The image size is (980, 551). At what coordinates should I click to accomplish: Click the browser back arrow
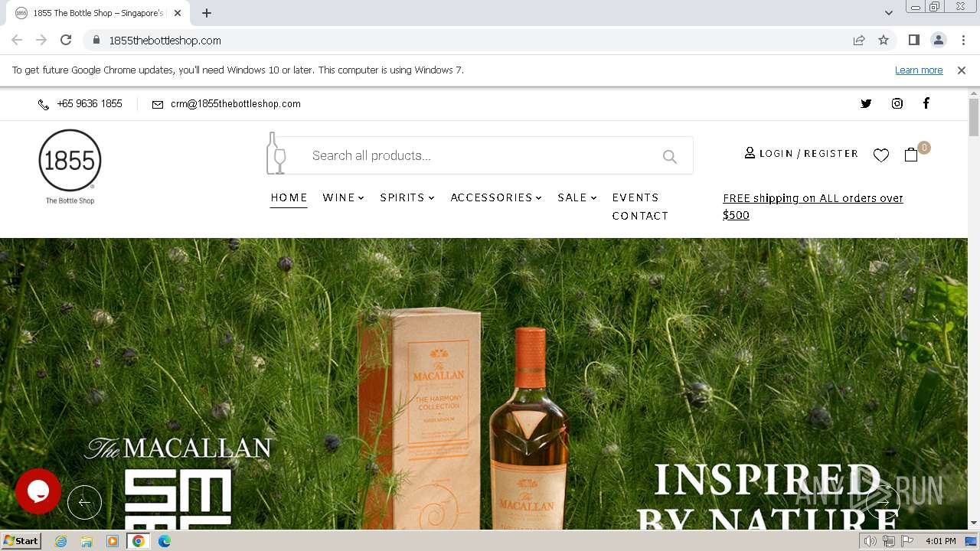pos(17,40)
